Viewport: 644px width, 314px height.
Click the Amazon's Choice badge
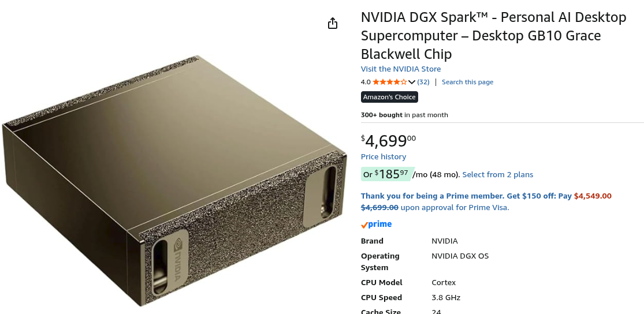pyautogui.click(x=389, y=97)
